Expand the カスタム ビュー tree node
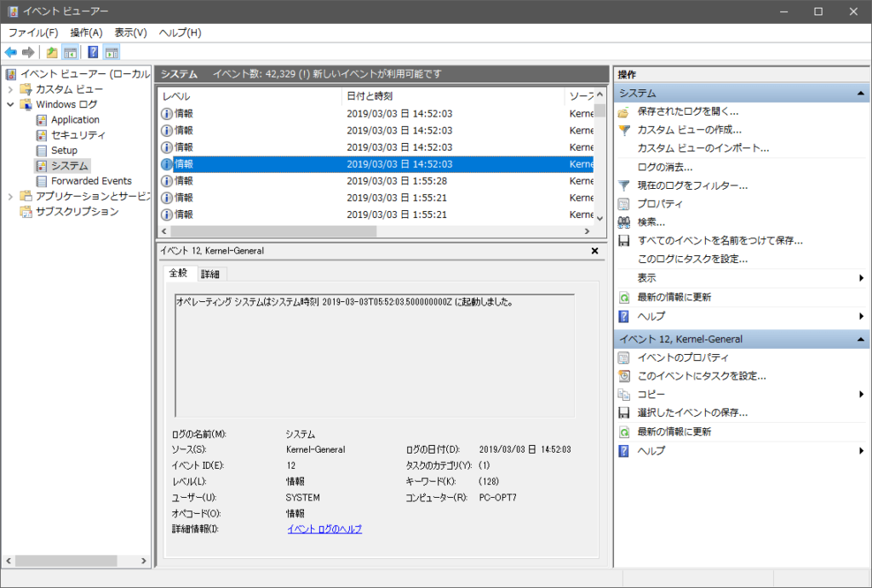The height and width of the screenshot is (588, 872). pyautogui.click(x=10, y=89)
